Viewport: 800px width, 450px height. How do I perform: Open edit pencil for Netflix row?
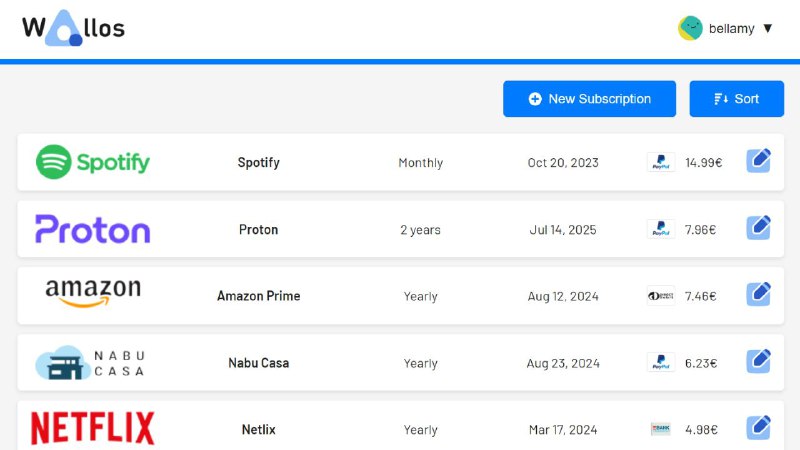point(758,428)
